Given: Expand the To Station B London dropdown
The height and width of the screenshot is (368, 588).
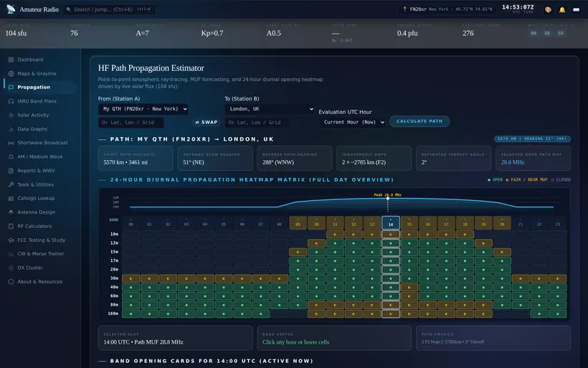Looking at the screenshot, I should click(270, 109).
